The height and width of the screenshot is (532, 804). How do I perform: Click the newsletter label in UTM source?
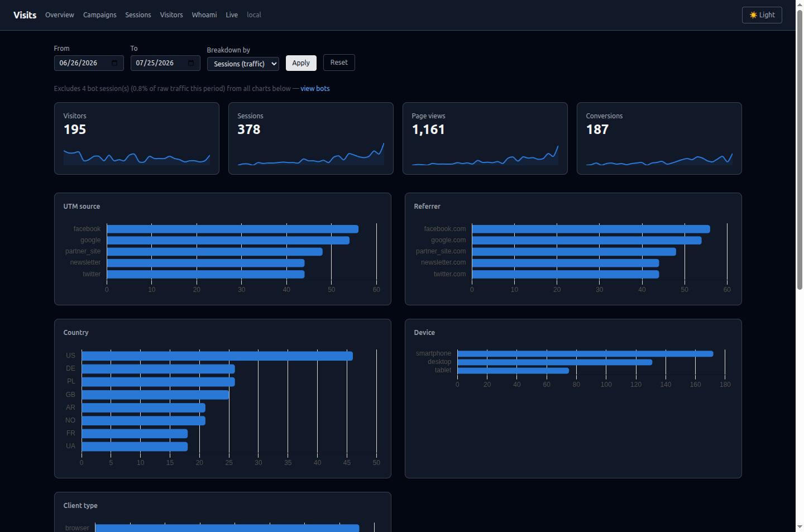coord(85,263)
